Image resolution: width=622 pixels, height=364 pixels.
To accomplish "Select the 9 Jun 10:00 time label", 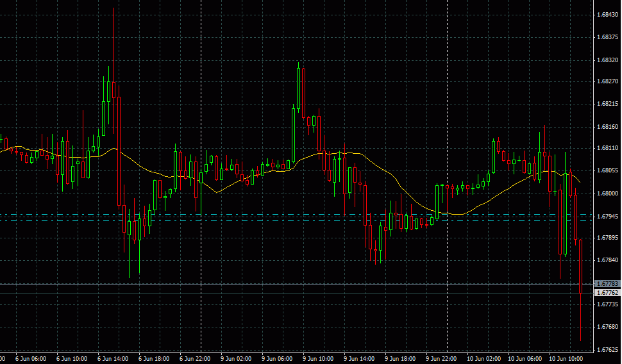I will pyautogui.click(x=318, y=359).
